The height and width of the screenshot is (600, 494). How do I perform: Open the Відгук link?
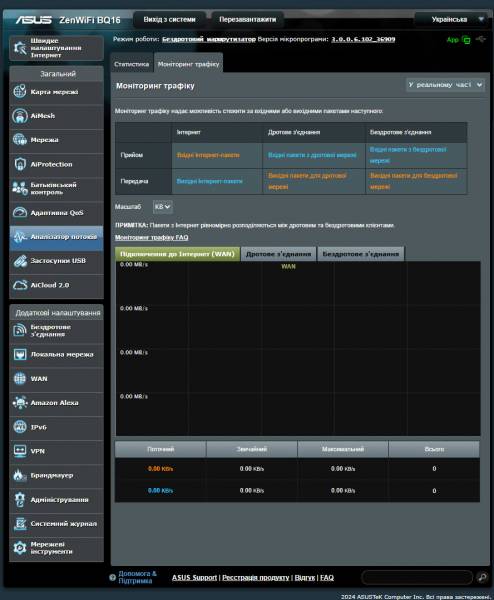(x=305, y=577)
